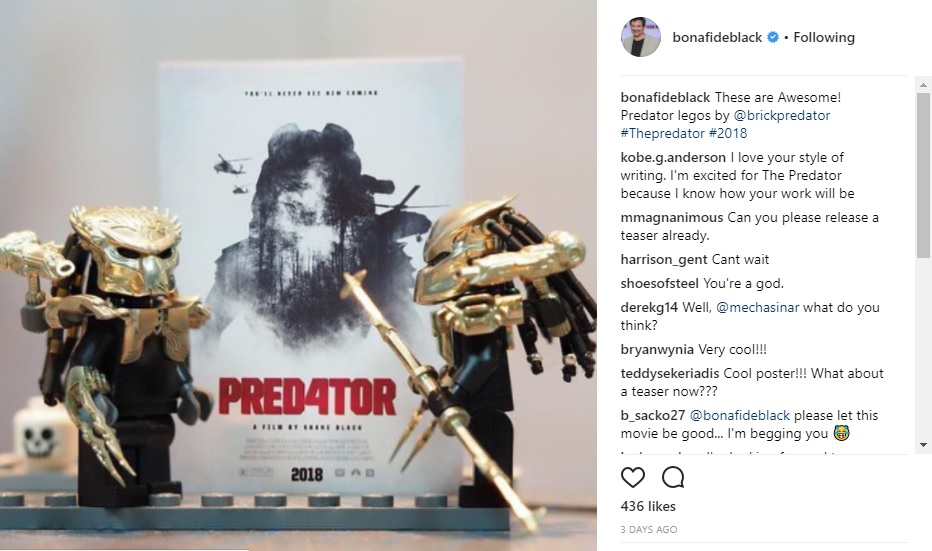Viewport: 932px width, 551px height.
Task: Open the #Thepredator hashtag
Action: [662, 133]
